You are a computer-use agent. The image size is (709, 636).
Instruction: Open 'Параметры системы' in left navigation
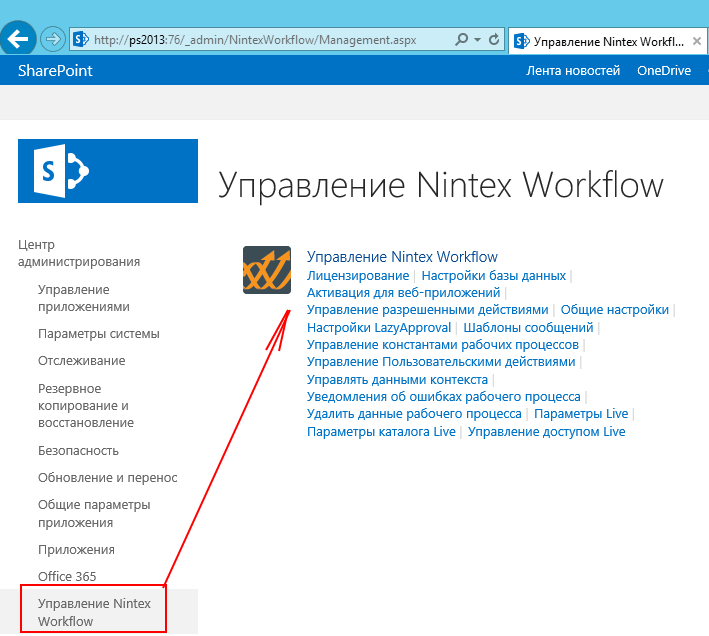pyautogui.click(x=99, y=334)
